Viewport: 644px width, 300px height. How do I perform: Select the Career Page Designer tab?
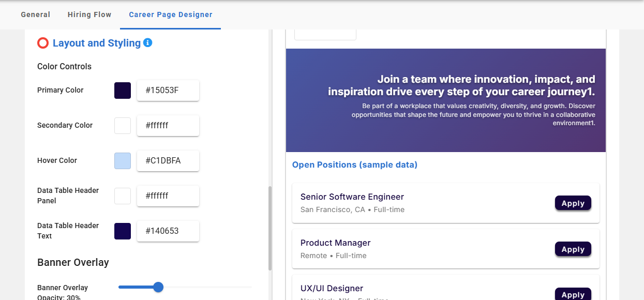pos(171,14)
